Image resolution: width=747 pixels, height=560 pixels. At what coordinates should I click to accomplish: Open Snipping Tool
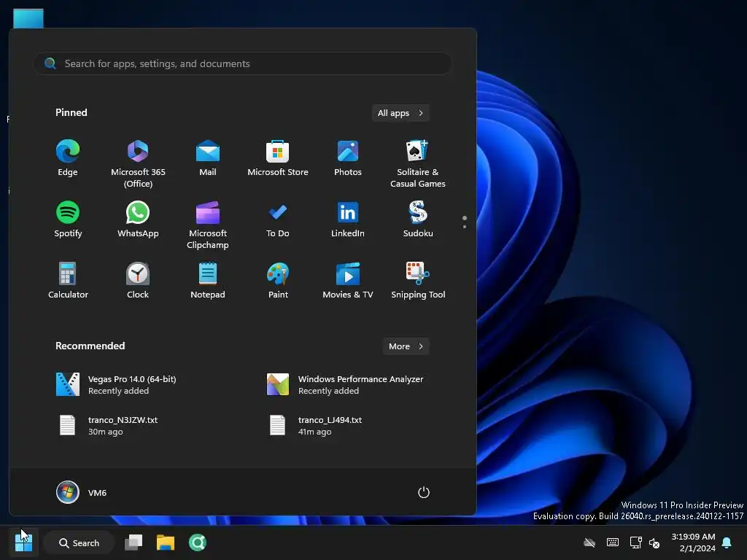pyautogui.click(x=418, y=281)
